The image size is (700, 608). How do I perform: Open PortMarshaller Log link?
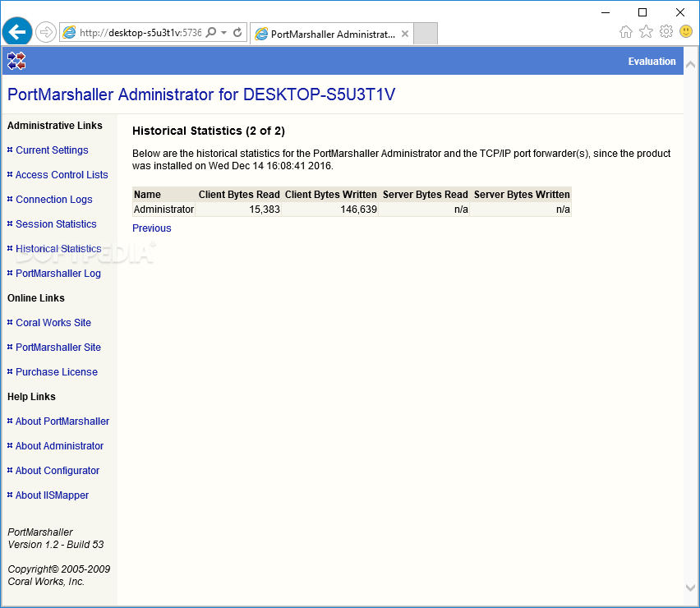tap(58, 274)
